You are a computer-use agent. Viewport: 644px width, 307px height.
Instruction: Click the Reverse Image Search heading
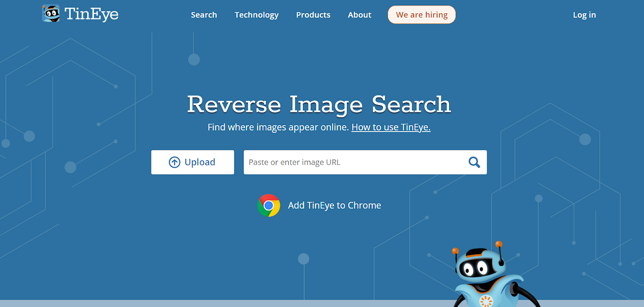pos(319,104)
